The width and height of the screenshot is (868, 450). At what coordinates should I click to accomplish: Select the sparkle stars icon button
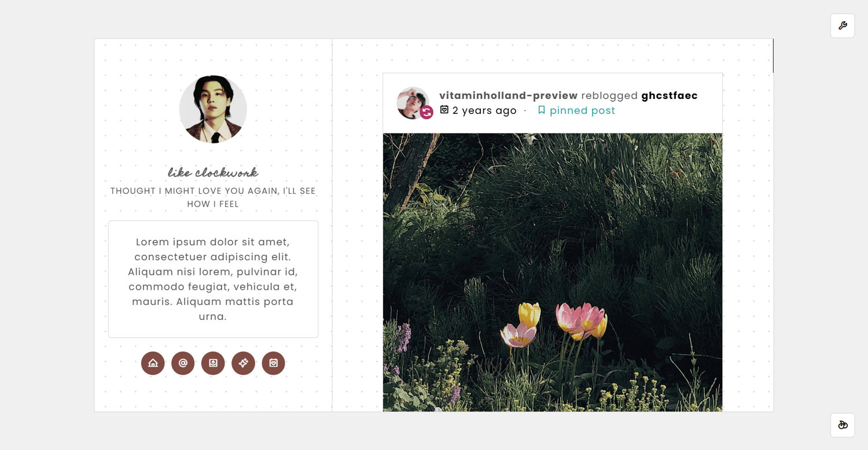243,363
